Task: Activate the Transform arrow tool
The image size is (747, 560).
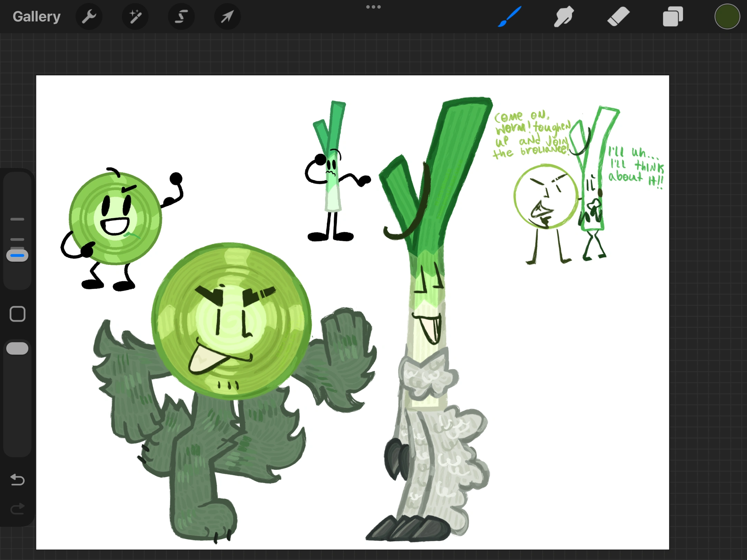Action: [227, 16]
